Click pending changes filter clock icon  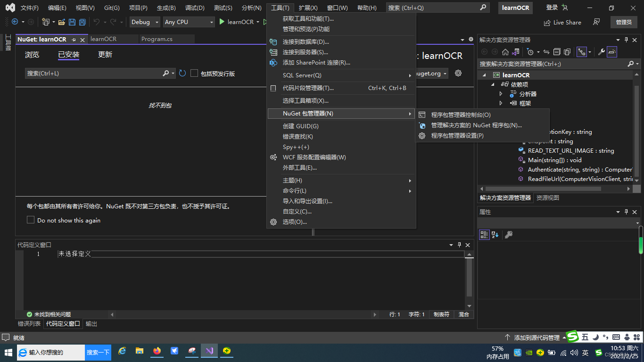pos(530,52)
